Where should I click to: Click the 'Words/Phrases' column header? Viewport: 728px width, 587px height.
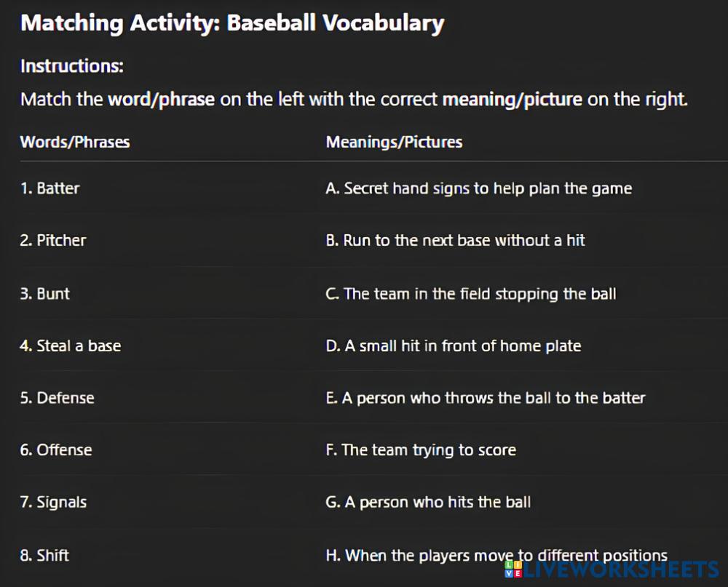coord(75,142)
